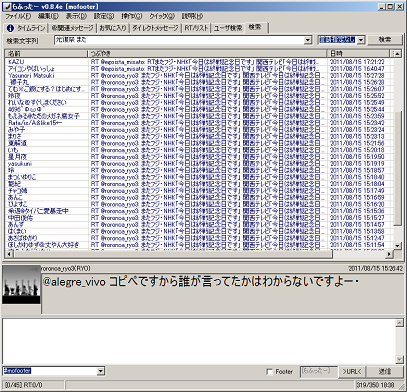Open the 操作(C) menu

click(131, 16)
